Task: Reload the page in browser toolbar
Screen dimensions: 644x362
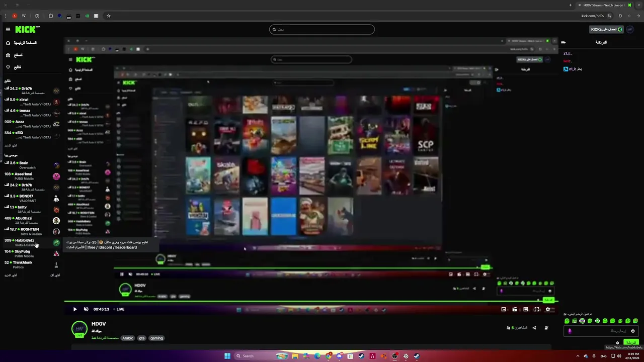Action: tap(620, 16)
